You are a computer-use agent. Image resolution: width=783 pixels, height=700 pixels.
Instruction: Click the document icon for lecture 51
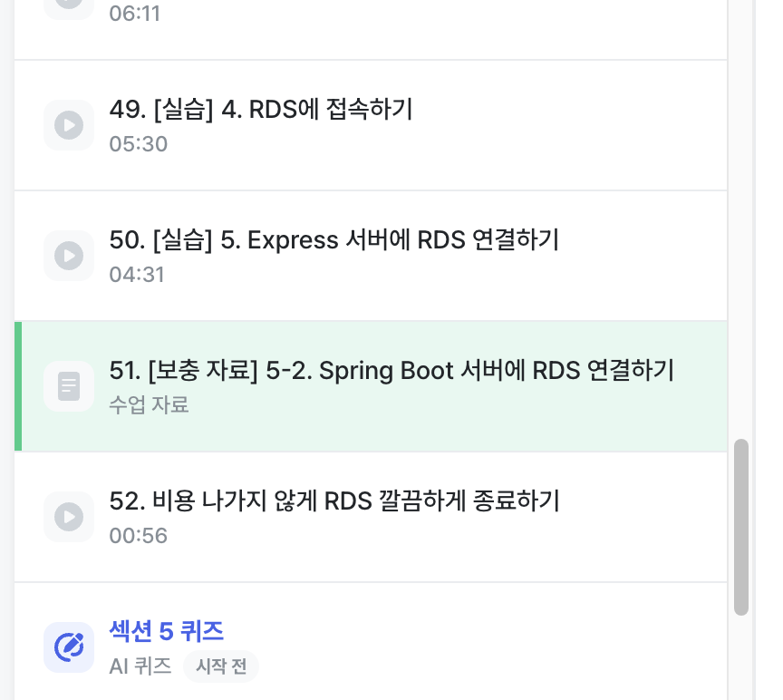point(69,386)
